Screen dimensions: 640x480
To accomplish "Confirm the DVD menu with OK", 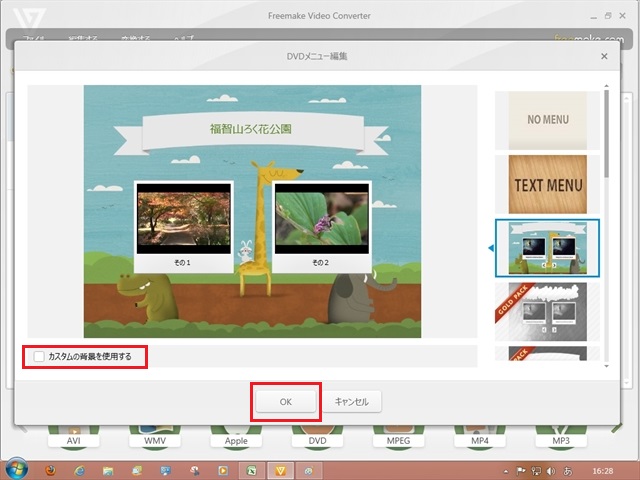I will (x=285, y=401).
